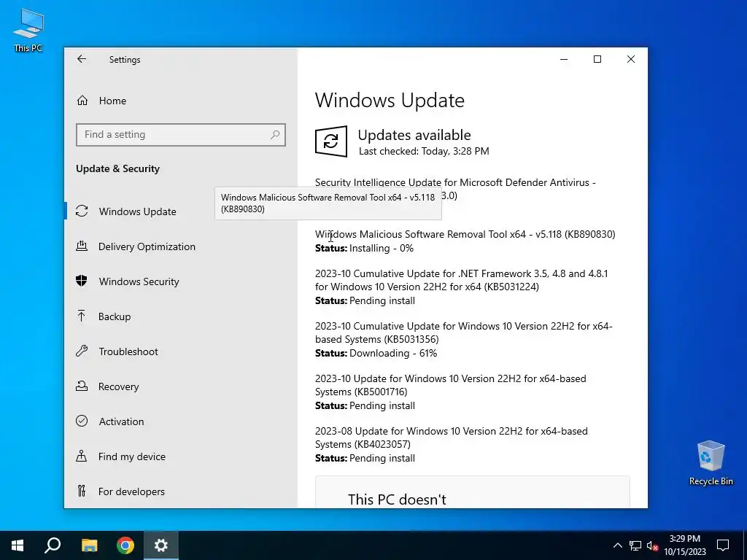
Task: Click the For developers tools icon
Action: click(82, 491)
